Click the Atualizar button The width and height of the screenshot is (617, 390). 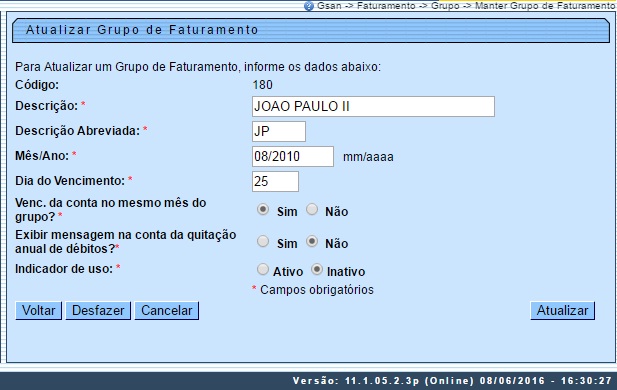coord(562,311)
